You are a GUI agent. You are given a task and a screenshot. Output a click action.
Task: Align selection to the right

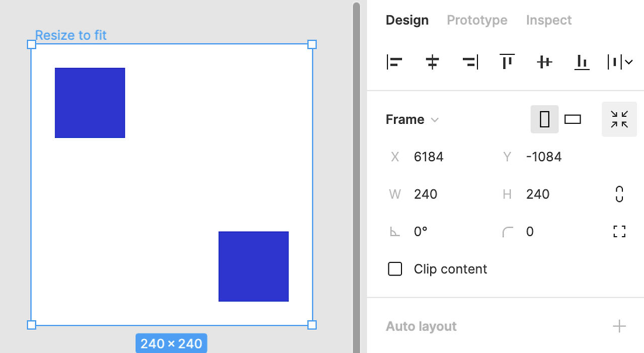(x=470, y=62)
